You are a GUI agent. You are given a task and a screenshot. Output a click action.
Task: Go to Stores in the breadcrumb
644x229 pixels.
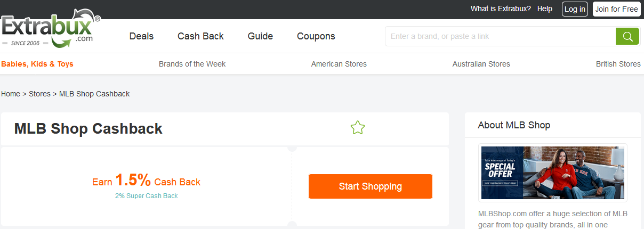[39, 94]
